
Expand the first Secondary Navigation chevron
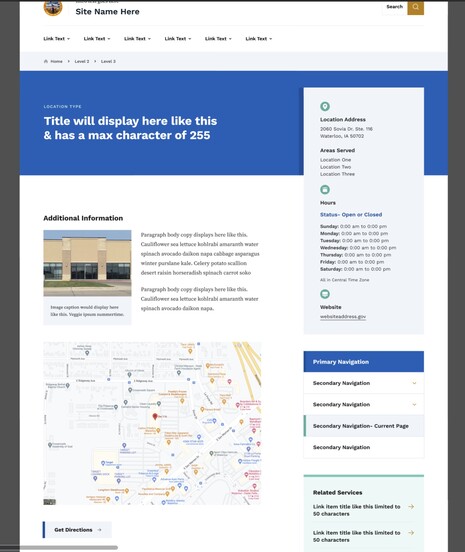pyautogui.click(x=414, y=383)
